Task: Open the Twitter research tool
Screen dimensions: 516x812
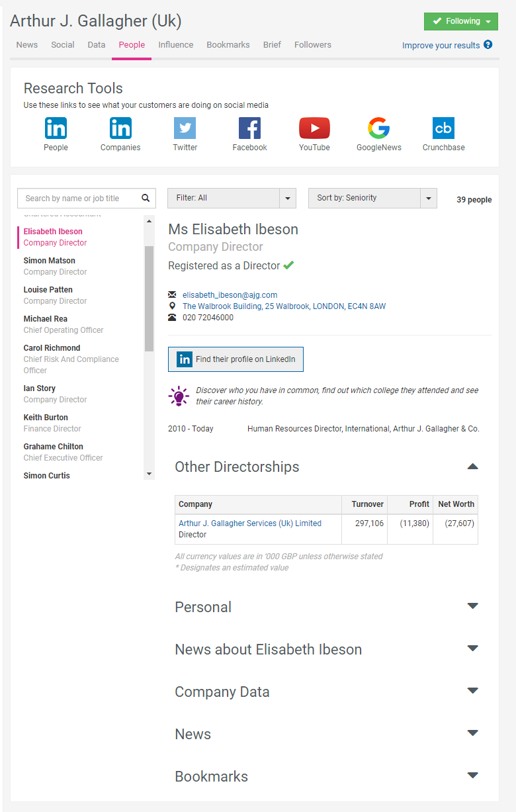Action: (x=185, y=134)
